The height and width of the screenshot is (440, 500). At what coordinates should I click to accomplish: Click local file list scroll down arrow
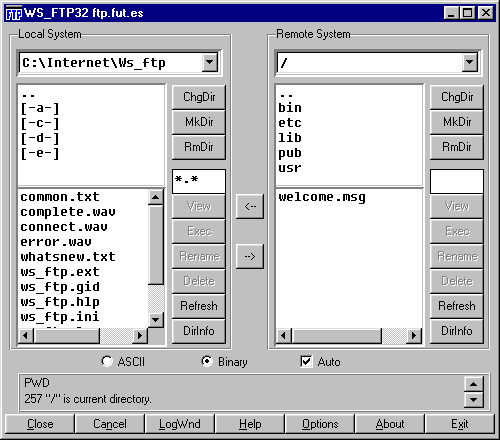(155, 320)
